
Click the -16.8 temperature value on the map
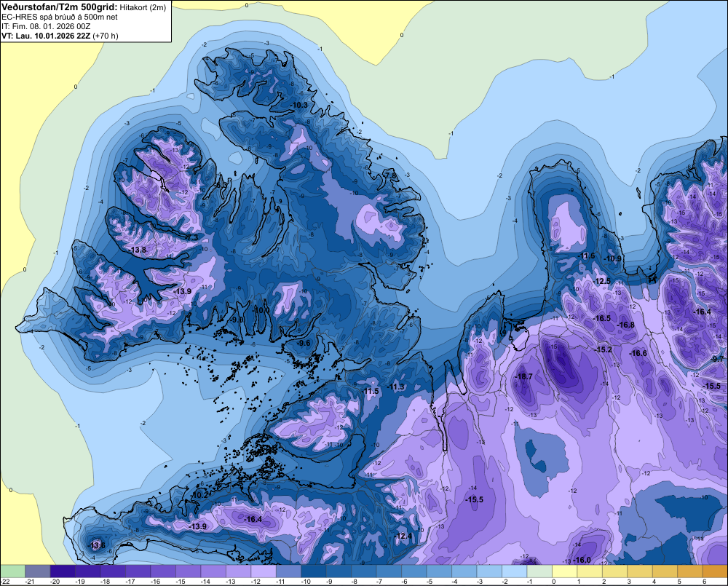[x=625, y=325]
